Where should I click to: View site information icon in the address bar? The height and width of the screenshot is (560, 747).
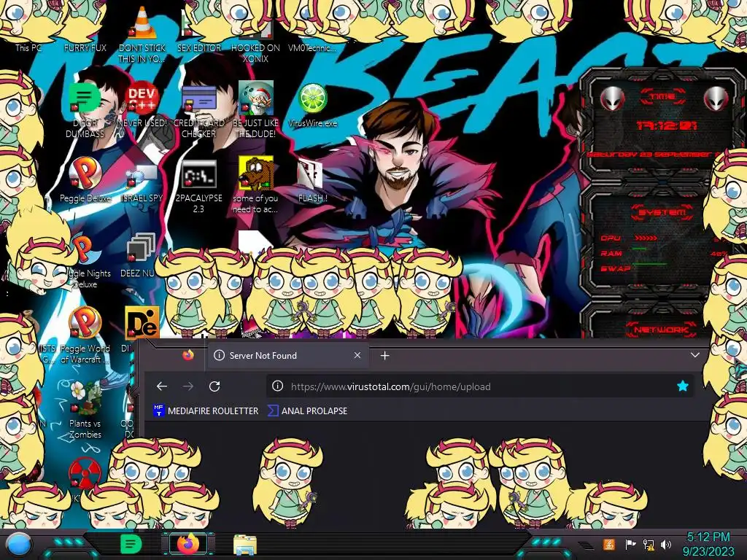277,386
